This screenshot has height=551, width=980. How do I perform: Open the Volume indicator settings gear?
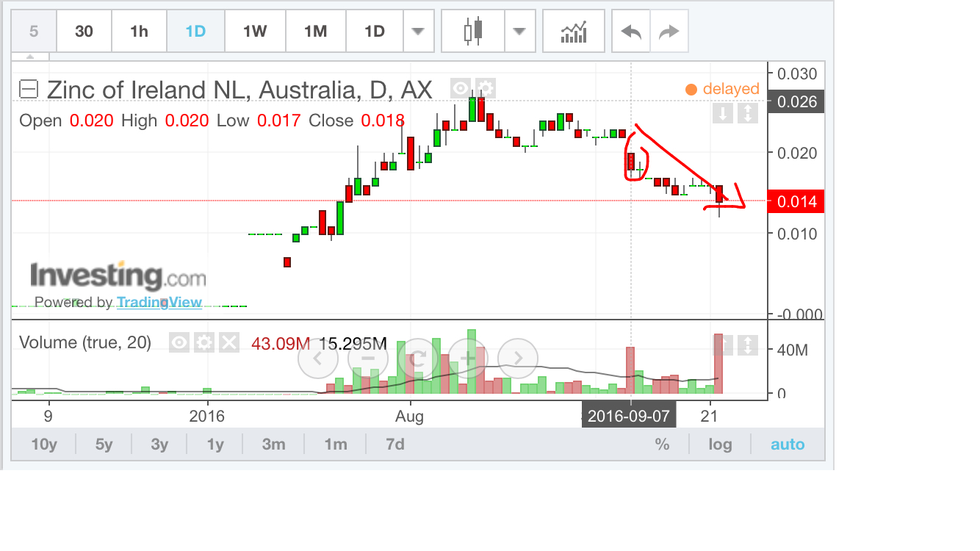(x=203, y=342)
